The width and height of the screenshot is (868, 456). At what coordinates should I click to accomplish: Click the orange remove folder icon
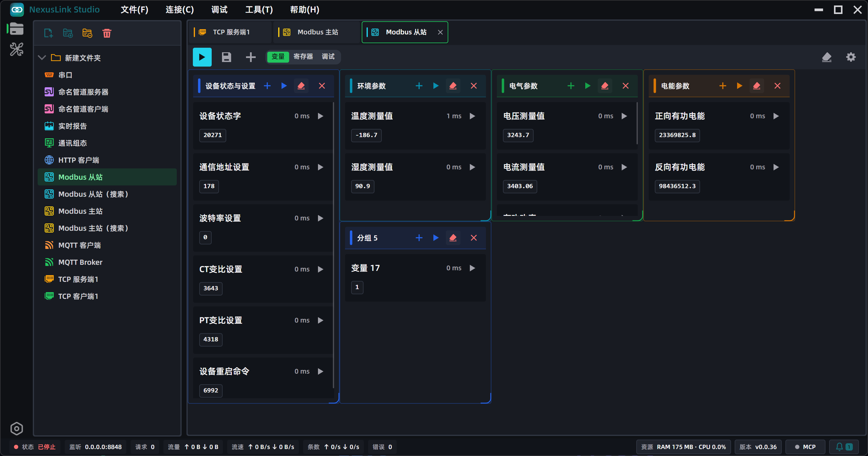point(87,33)
